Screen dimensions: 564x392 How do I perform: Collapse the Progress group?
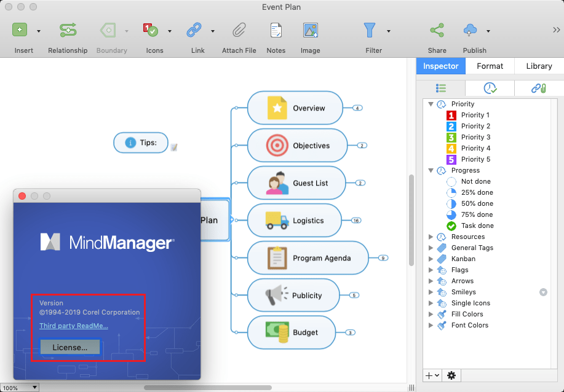(431, 171)
